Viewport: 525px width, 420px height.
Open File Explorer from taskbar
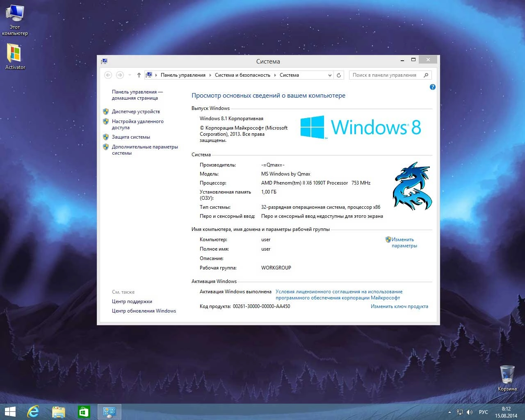coord(59,412)
